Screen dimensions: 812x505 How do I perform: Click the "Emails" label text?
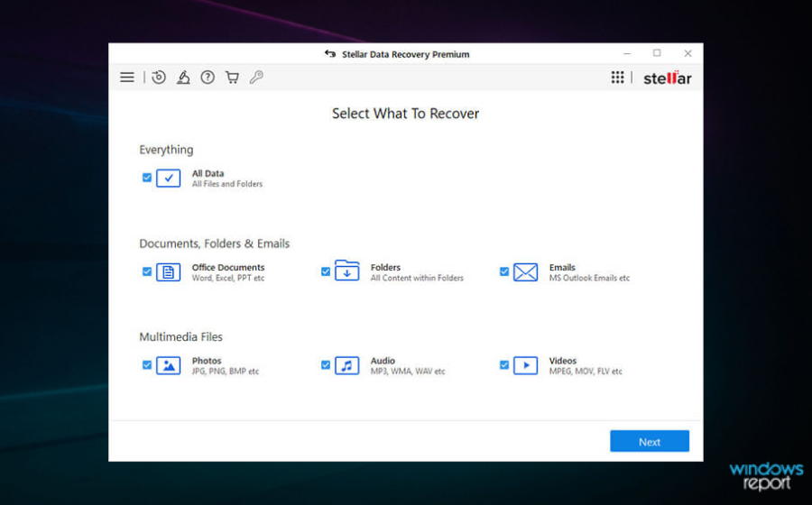[x=562, y=268]
